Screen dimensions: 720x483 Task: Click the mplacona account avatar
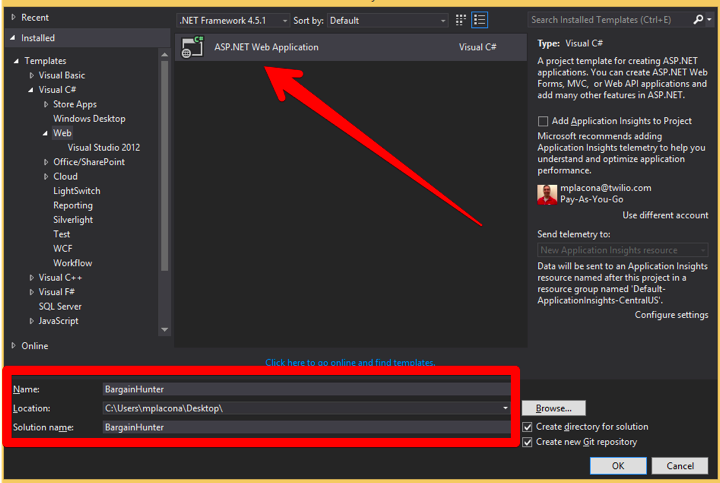tap(547, 194)
